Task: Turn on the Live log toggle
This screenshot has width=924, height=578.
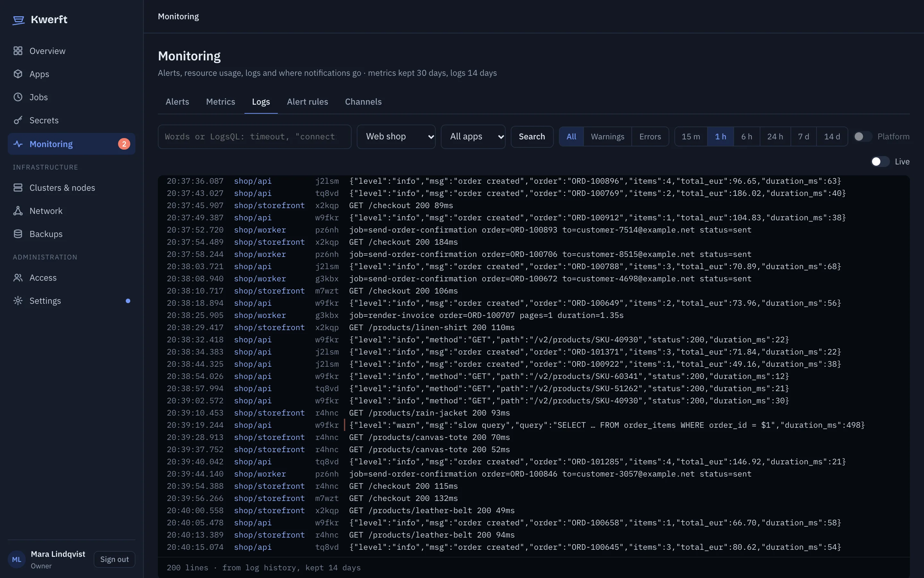Action: pyautogui.click(x=880, y=162)
